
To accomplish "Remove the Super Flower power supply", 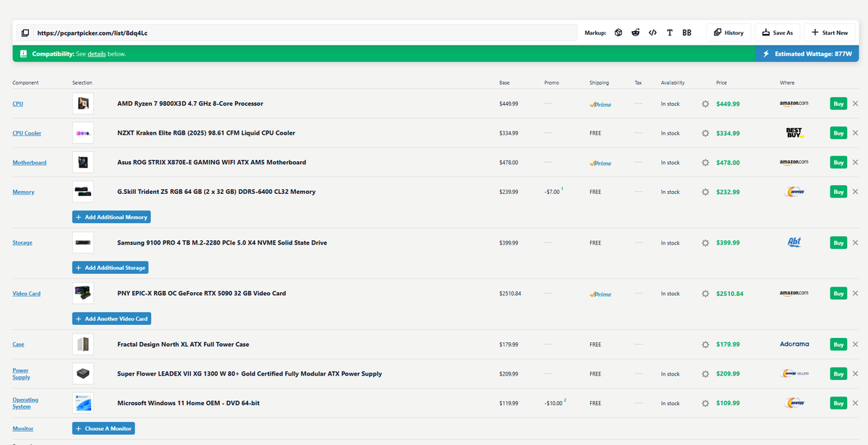I will [x=856, y=374].
